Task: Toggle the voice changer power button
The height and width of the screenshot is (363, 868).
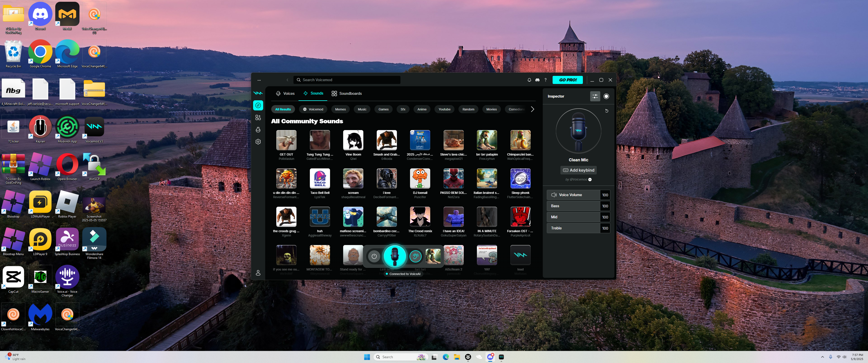Action: pyautogui.click(x=374, y=256)
